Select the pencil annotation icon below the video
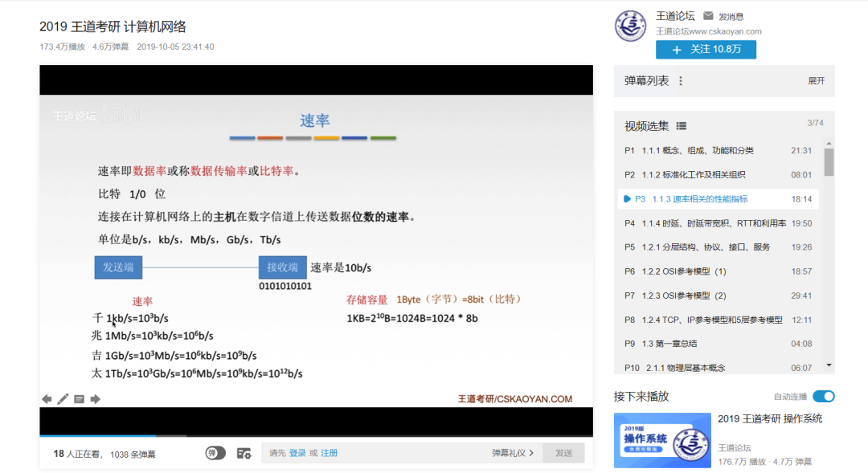This screenshot has width=868, height=473. tap(63, 398)
